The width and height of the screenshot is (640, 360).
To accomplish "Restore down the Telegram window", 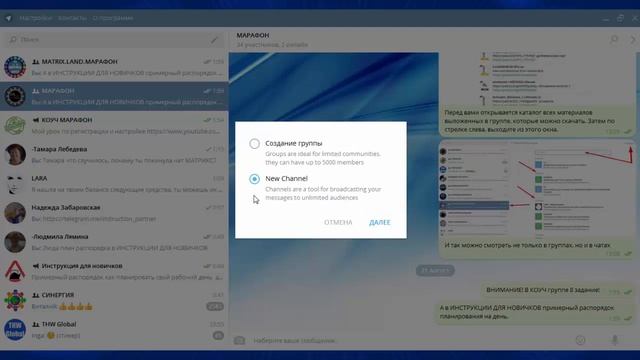I will [620, 18].
